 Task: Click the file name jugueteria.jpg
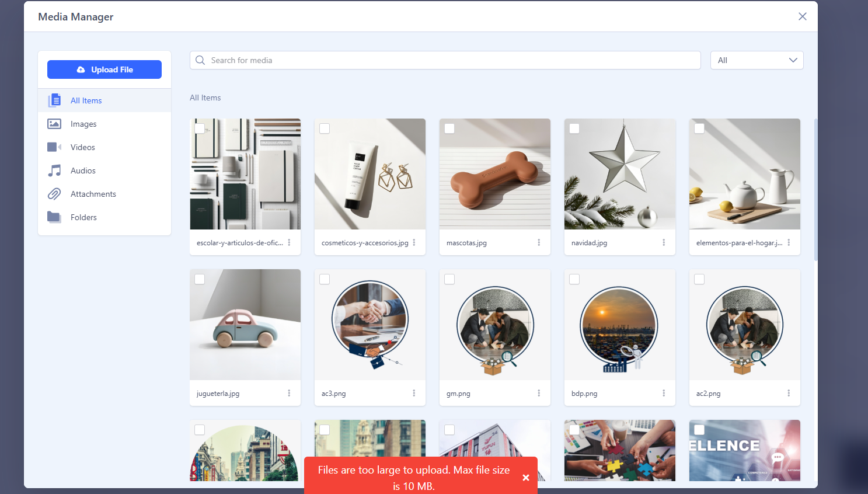click(218, 394)
